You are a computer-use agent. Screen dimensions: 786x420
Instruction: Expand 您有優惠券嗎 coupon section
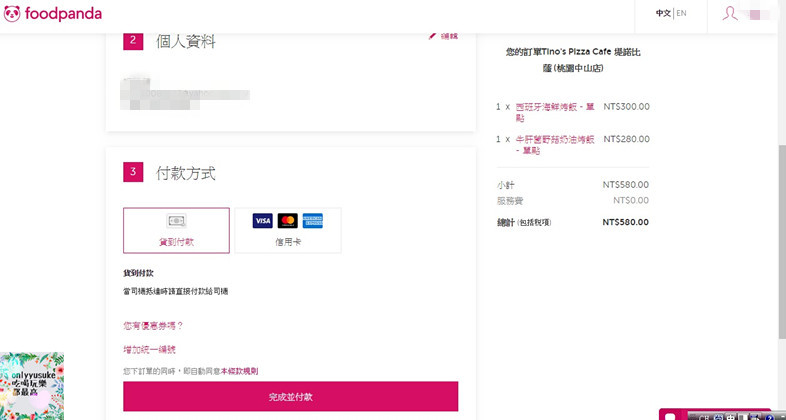(x=153, y=325)
